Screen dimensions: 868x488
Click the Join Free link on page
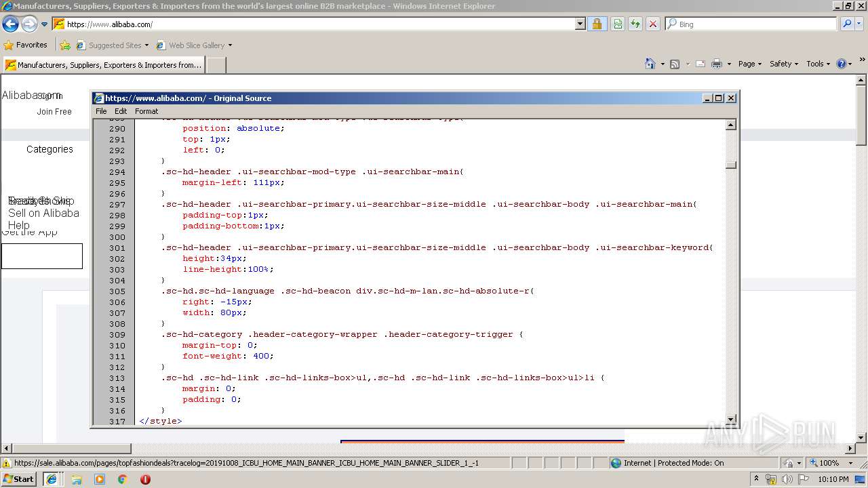coord(54,112)
